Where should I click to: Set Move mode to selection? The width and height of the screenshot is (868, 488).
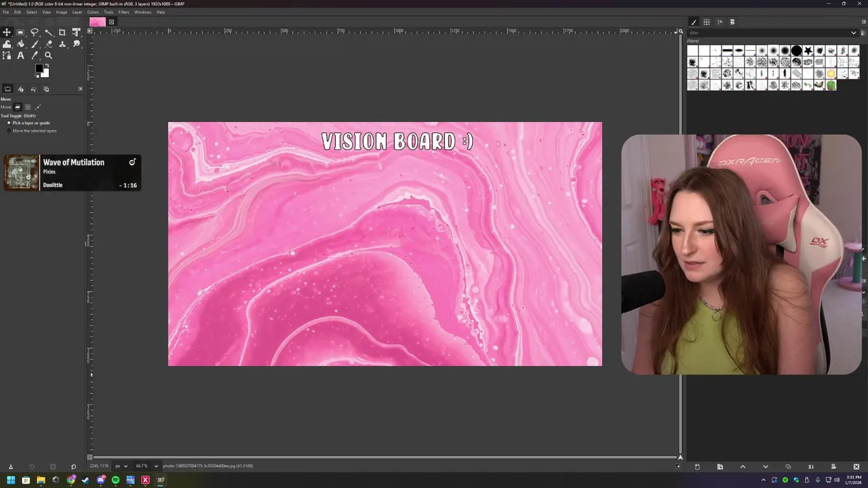[28, 106]
